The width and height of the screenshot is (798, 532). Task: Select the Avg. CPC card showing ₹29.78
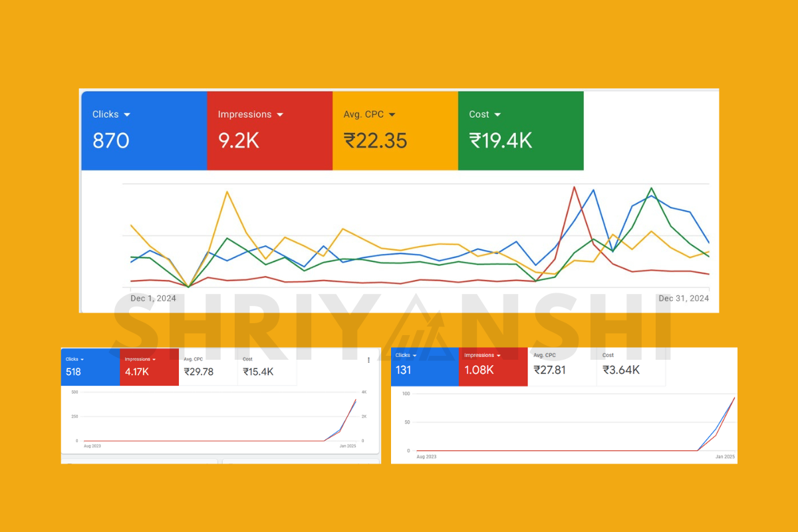pos(208,366)
